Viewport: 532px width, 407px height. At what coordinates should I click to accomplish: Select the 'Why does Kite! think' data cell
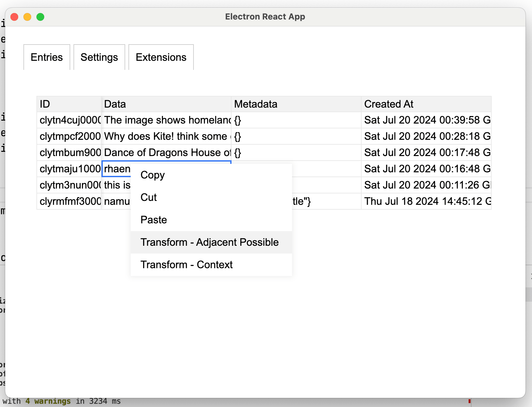[x=166, y=137]
